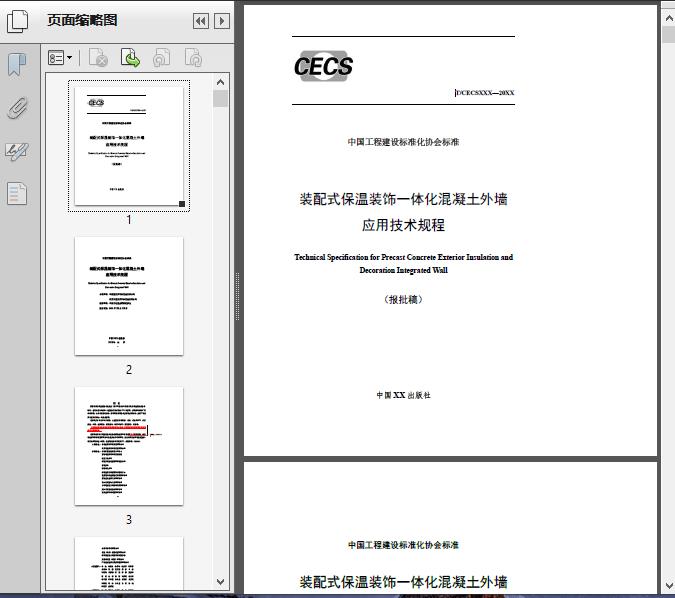Open the document content panel icon
This screenshot has height=598, width=675.
17,193
